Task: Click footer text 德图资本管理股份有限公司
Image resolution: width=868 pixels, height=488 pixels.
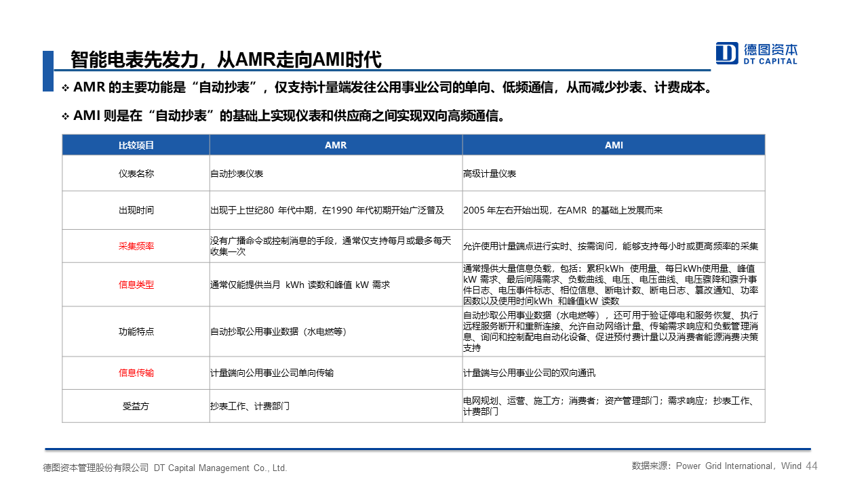Action: [96, 468]
